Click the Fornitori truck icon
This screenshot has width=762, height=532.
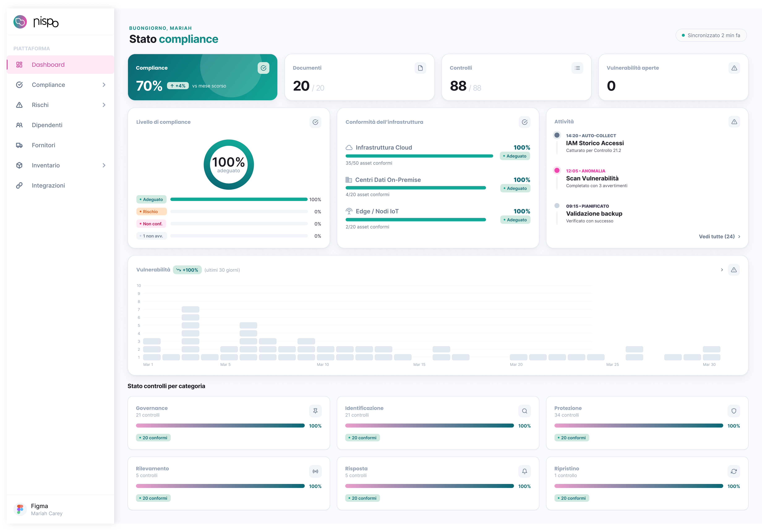pyautogui.click(x=19, y=145)
